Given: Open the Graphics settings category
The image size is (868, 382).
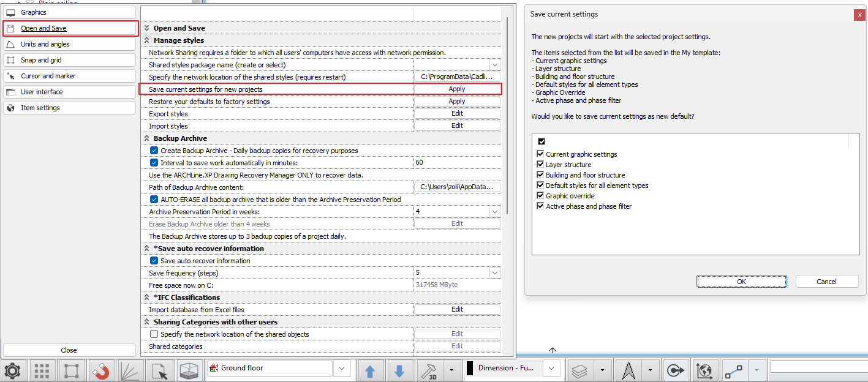Looking at the screenshot, I should 69,12.
